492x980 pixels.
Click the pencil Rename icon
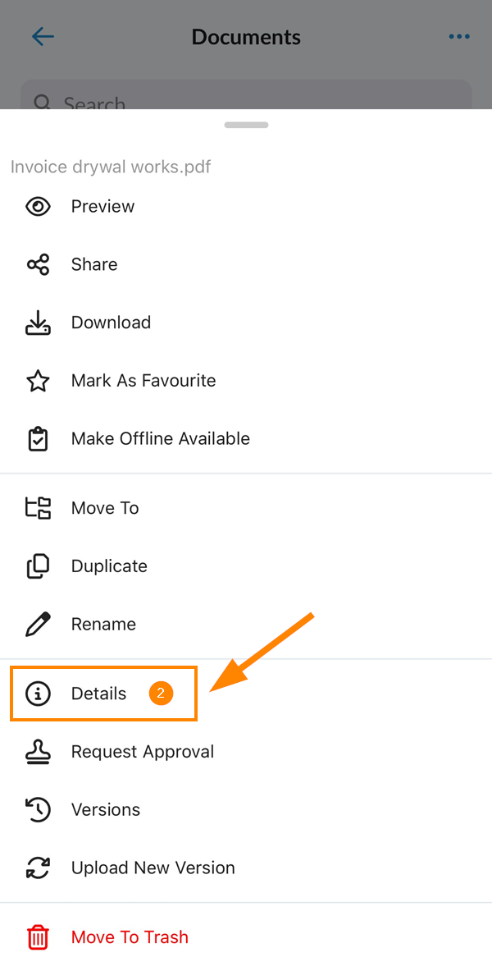[38, 625]
